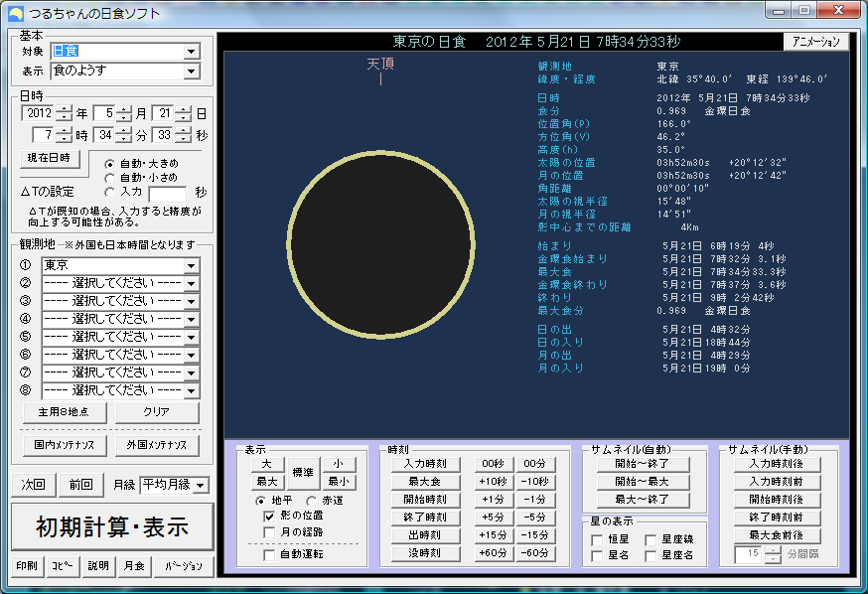Open observation site 1 dropdown 東京
Screen dimensions: 868x594
(x=191, y=266)
